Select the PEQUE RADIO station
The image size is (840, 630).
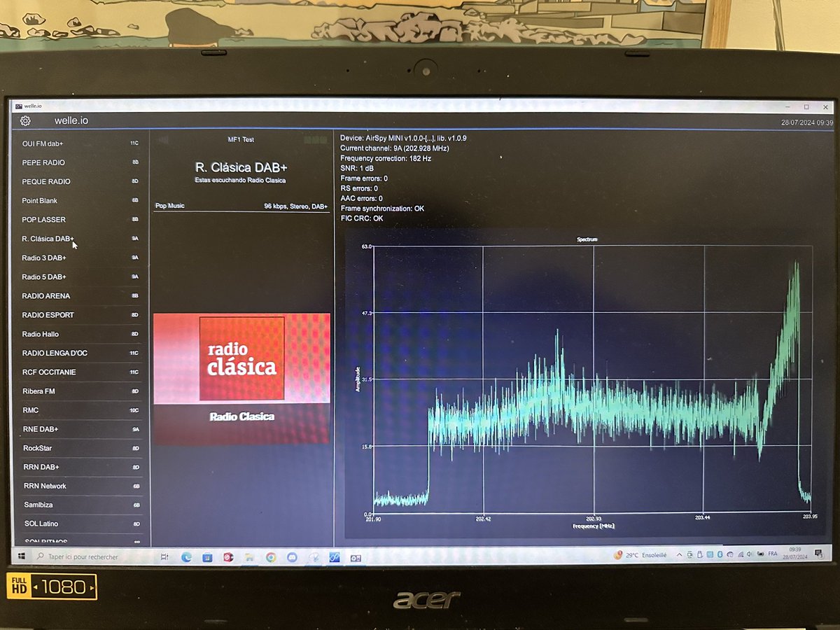pyautogui.click(x=81, y=181)
